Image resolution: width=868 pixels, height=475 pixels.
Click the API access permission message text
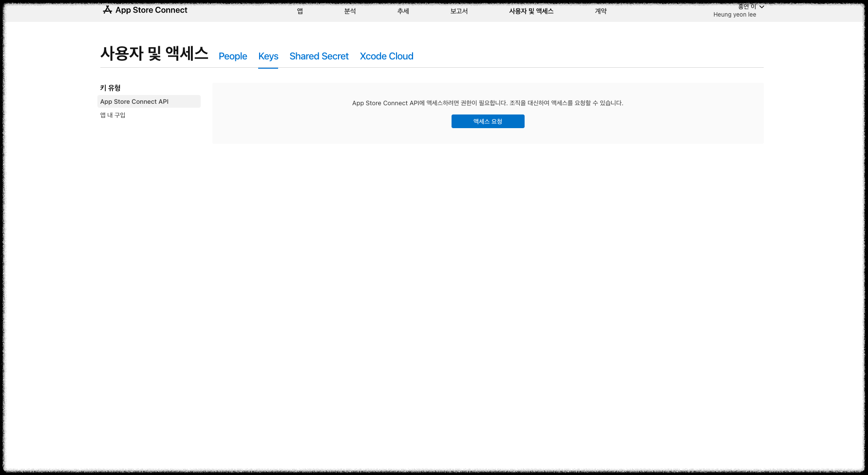click(488, 103)
